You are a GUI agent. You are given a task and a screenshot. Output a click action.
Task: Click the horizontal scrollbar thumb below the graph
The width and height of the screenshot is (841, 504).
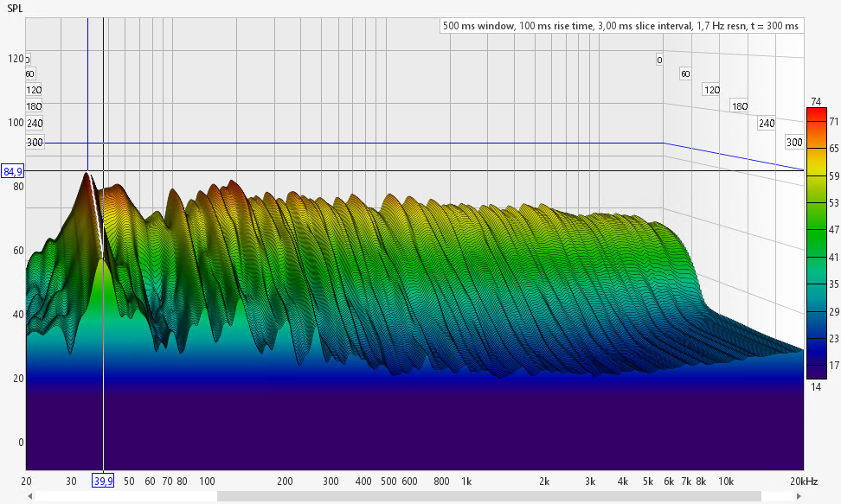[489, 496]
